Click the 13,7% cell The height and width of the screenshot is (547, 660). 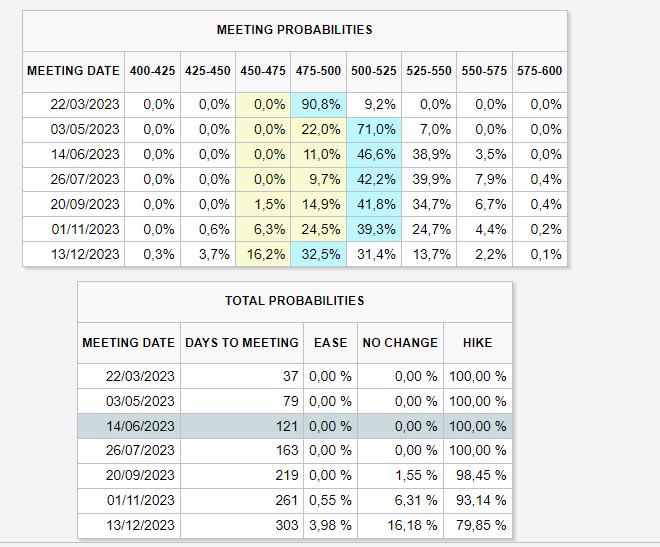tap(429, 254)
